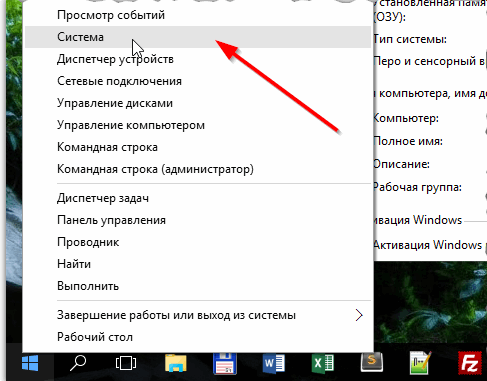Click the taskbar search magnifier icon

coord(78,363)
